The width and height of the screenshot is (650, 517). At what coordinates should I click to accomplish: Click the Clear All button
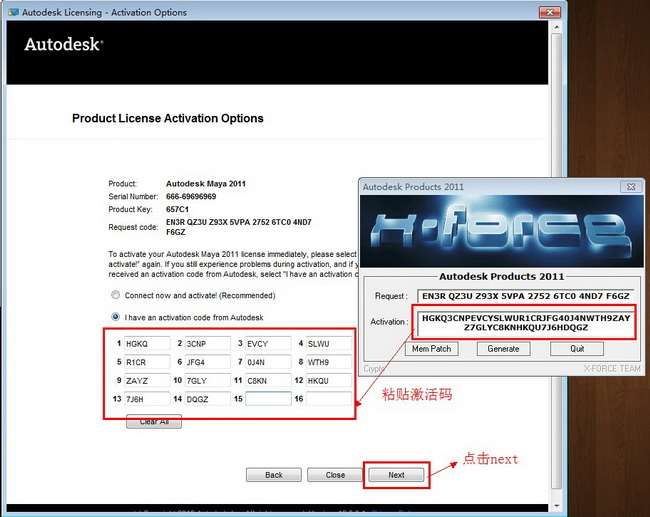[154, 422]
